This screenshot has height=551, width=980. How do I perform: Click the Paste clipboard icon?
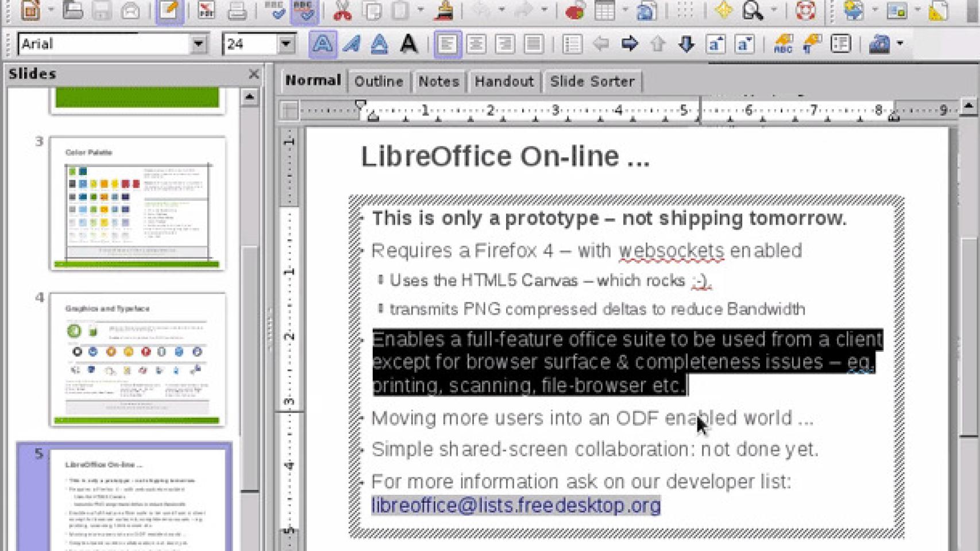402,10
